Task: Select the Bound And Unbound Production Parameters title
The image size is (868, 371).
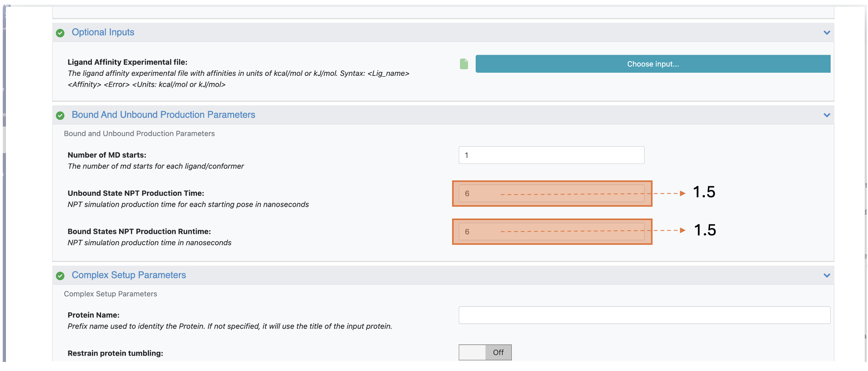Action: [163, 115]
